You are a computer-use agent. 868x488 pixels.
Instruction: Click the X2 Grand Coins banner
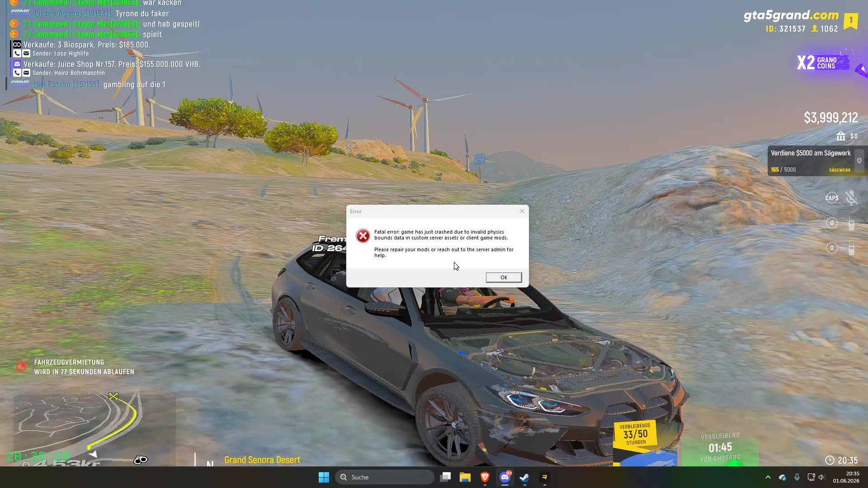point(822,63)
